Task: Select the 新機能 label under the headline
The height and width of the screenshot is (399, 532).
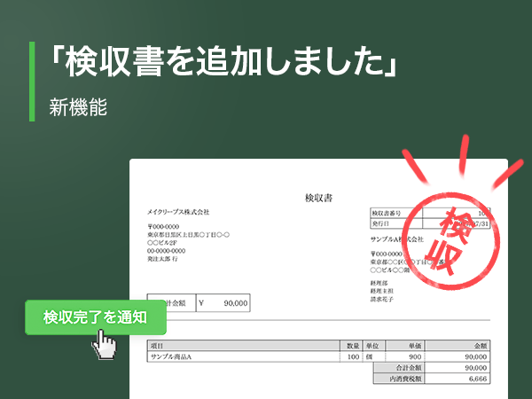Action: coord(78,108)
